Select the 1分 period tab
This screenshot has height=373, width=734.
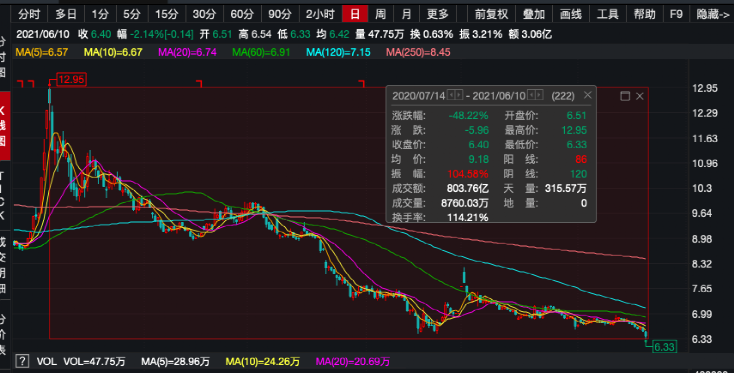point(100,15)
